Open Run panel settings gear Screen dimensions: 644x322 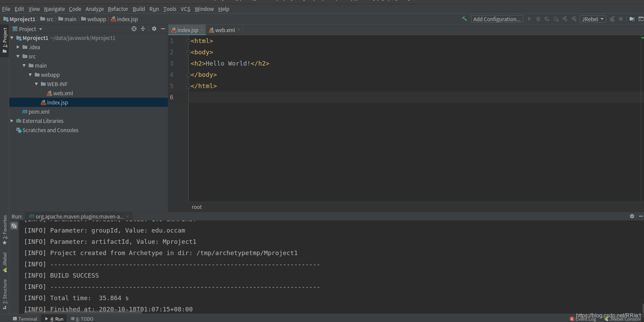tap(632, 216)
